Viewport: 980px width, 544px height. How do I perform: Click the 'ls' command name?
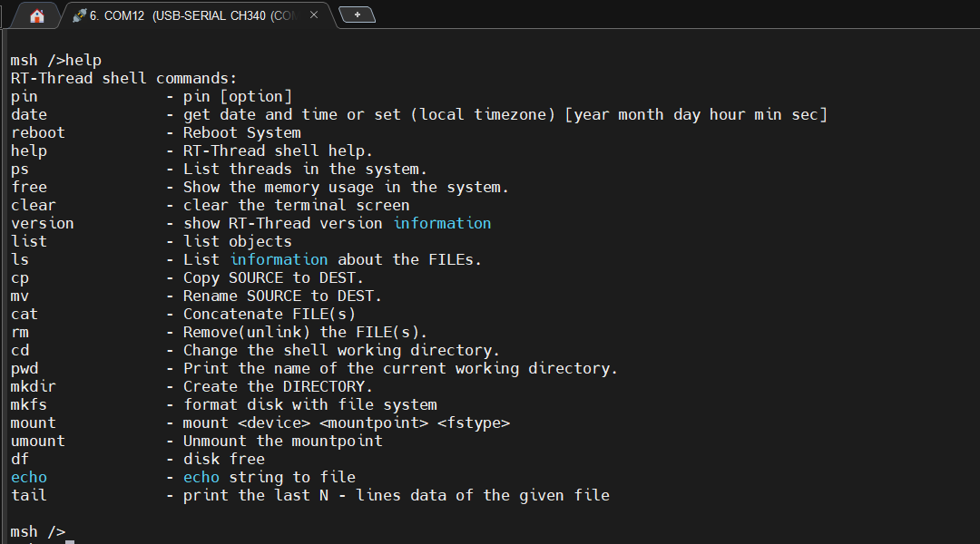tap(19, 259)
